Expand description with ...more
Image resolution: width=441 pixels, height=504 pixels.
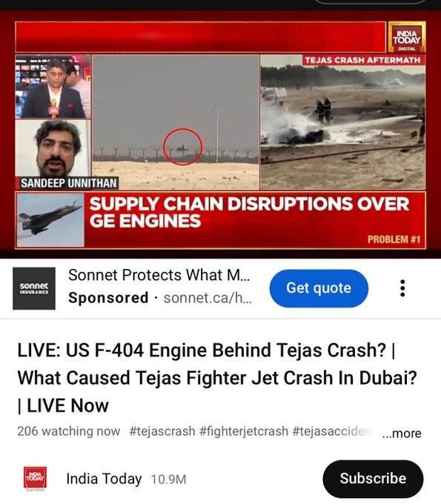tap(402, 433)
